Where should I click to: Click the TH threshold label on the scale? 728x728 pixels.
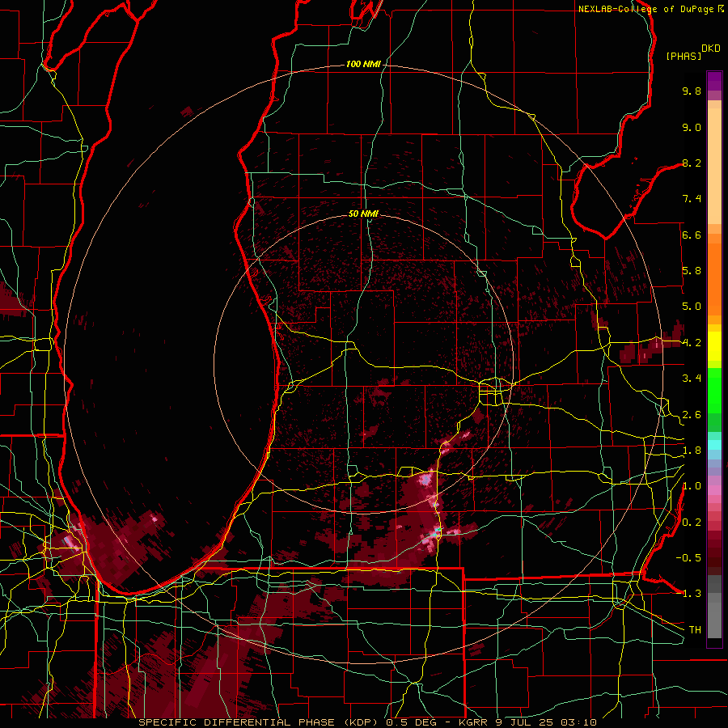coord(695,630)
